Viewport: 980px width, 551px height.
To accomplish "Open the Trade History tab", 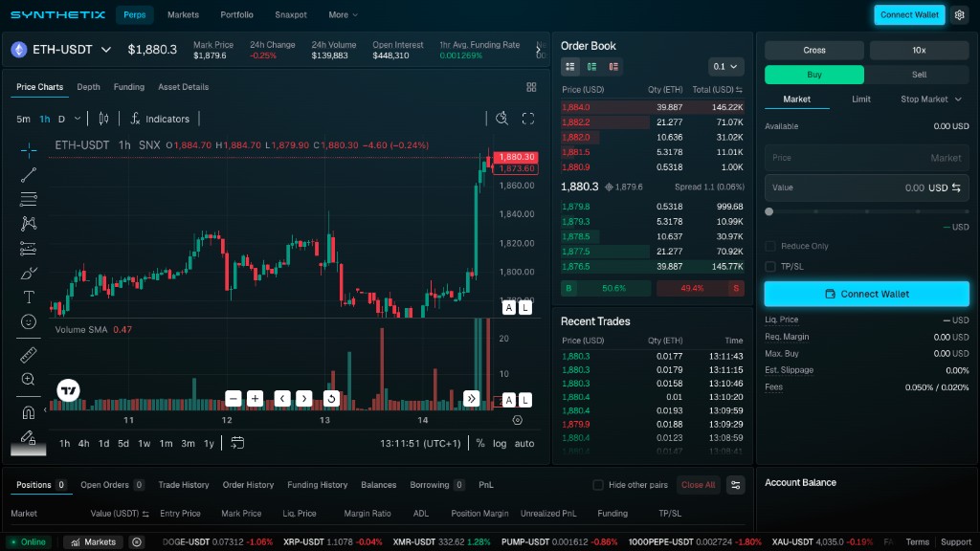I will tap(184, 485).
